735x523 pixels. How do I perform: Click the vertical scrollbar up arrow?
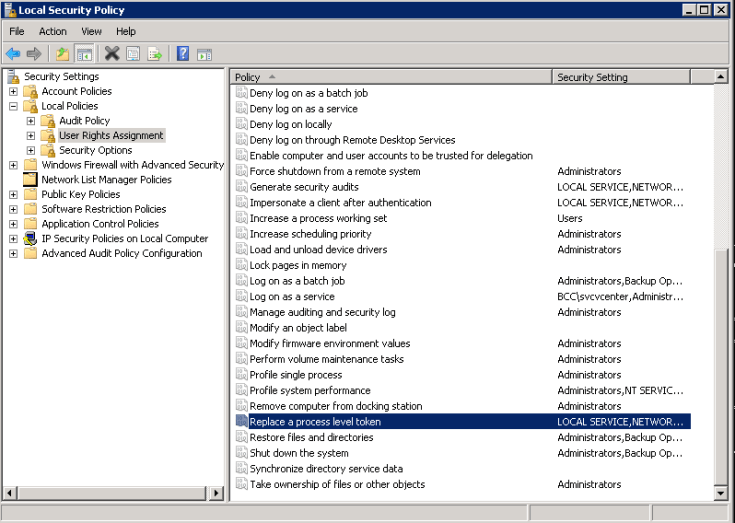click(x=721, y=77)
